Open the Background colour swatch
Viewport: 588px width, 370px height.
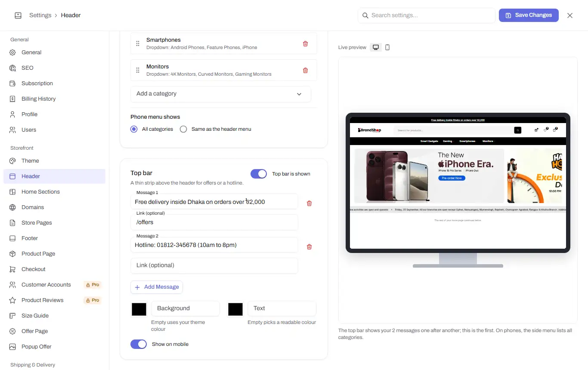[139, 309]
